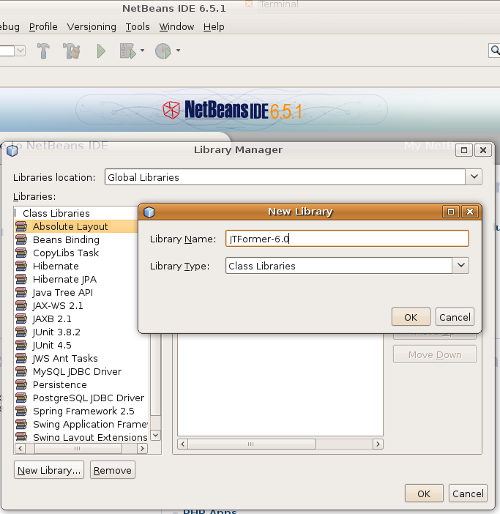Click the classpath pane left scroll arrow
Screen dimensions: 500x514
183,444
